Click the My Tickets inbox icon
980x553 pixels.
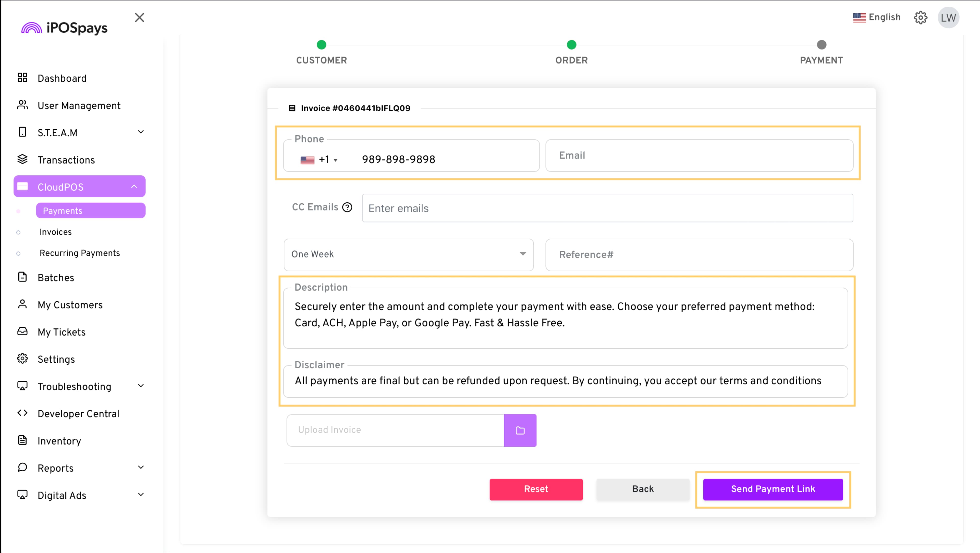coord(22,331)
